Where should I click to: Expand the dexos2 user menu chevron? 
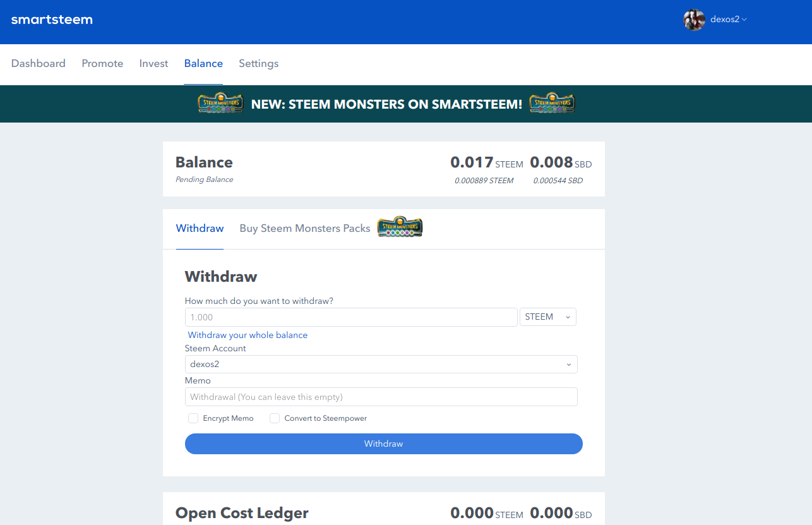pyautogui.click(x=744, y=20)
